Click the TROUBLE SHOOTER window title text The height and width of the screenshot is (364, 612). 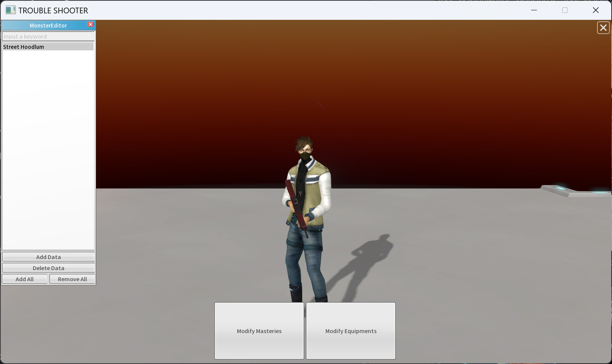(53, 10)
